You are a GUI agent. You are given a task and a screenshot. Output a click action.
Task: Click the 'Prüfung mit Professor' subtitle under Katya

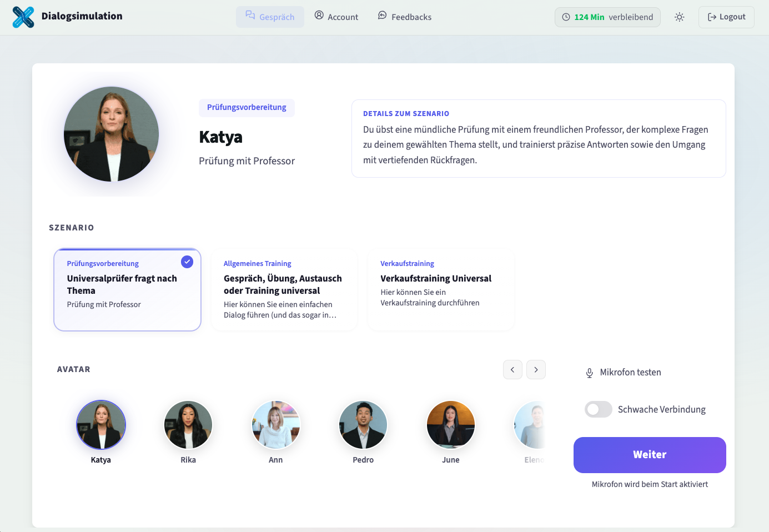tap(247, 161)
